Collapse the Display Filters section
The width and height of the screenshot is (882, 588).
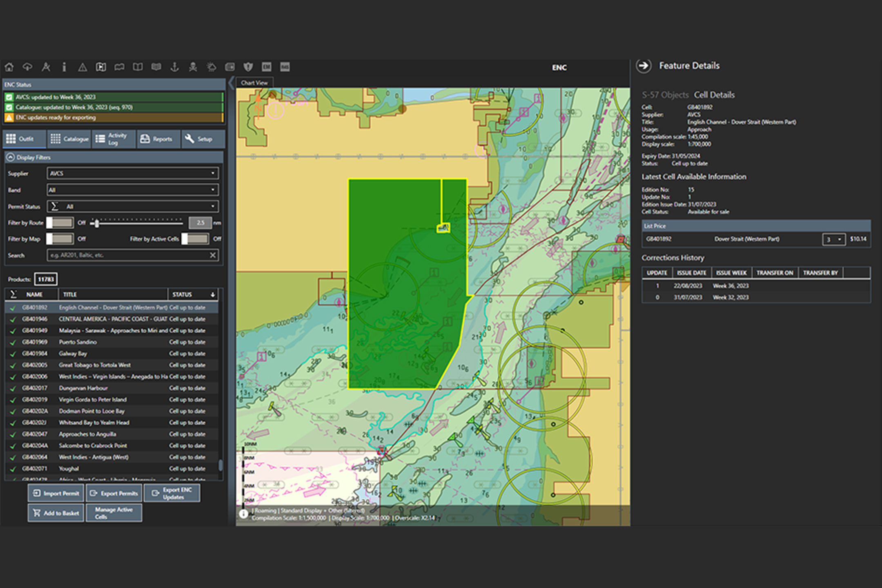pyautogui.click(x=11, y=157)
